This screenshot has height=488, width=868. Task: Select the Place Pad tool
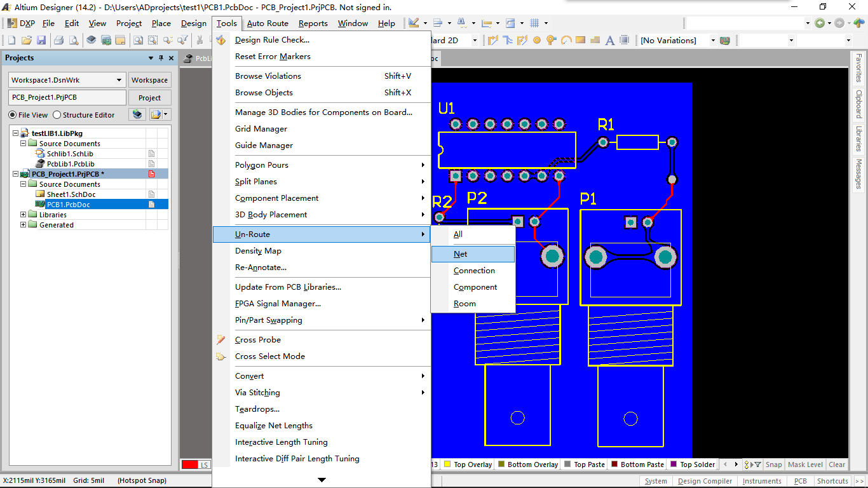[537, 40]
